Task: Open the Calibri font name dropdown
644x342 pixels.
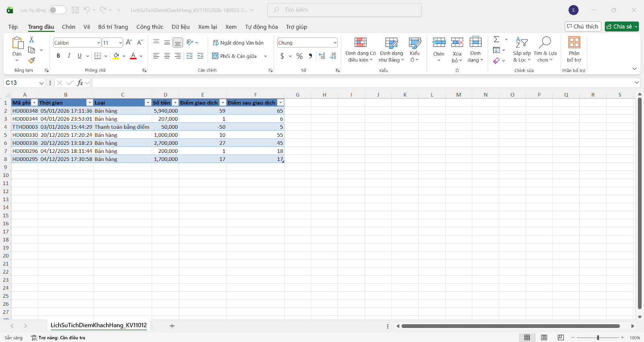Action: (x=98, y=43)
